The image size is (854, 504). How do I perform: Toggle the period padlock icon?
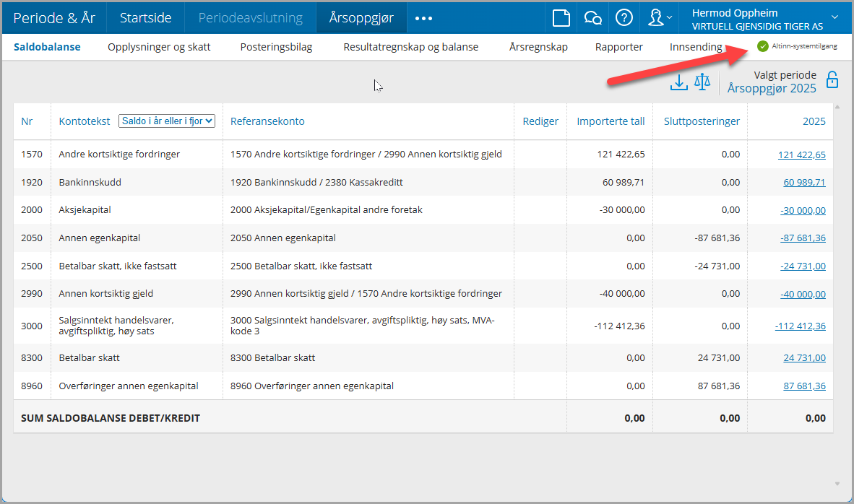pos(832,79)
